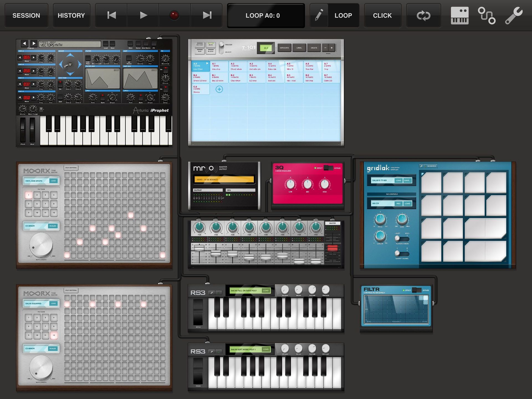Click gridlok kit LOAD for SALVA'S TT-909

coord(398,180)
